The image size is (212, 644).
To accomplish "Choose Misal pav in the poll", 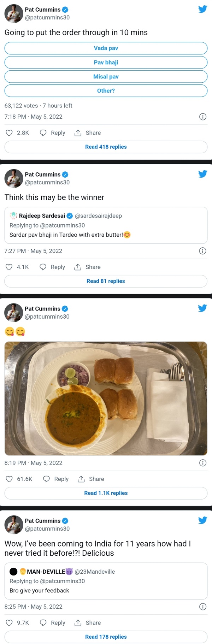I will click(x=106, y=76).
